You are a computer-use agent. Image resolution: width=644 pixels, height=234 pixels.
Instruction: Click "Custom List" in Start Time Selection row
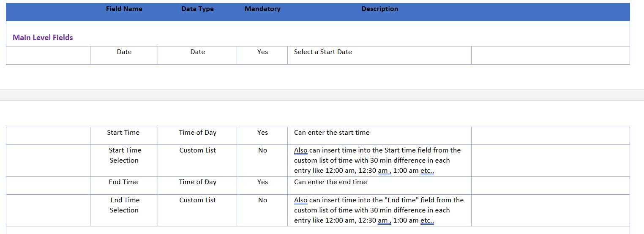click(x=197, y=150)
